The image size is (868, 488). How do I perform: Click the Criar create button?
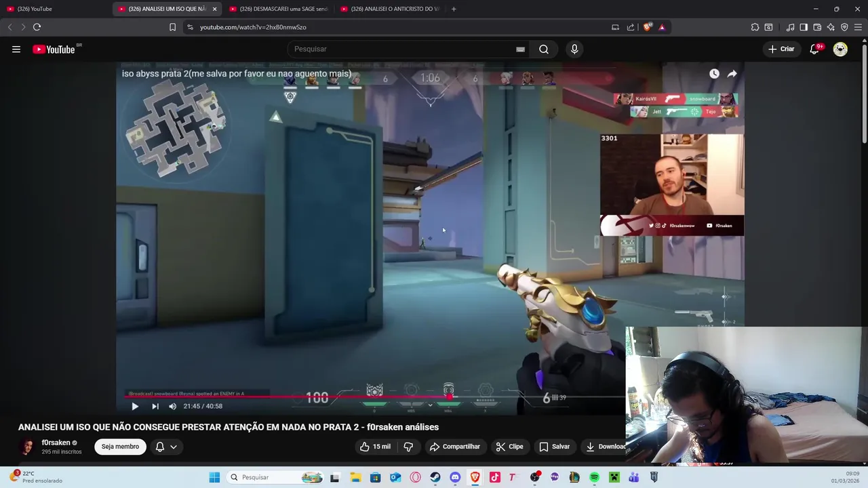coord(781,49)
